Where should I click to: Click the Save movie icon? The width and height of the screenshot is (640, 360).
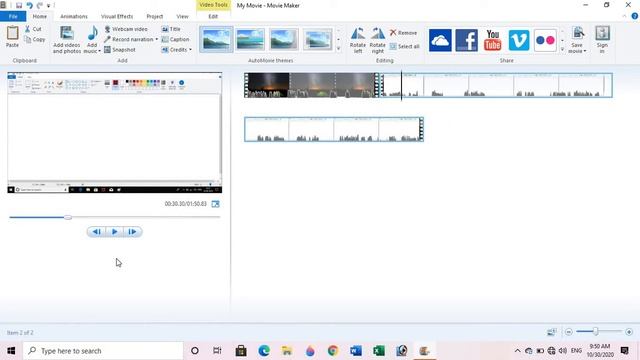click(577, 34)
